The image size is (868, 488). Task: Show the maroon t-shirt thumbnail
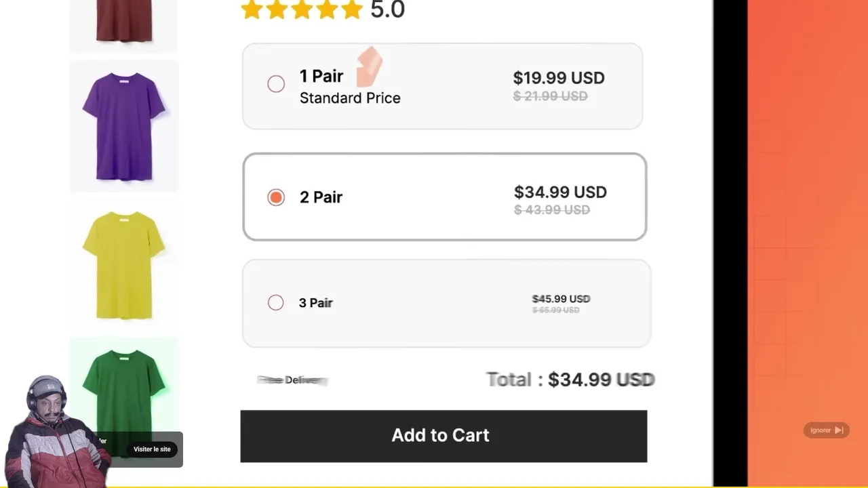[x=123, y=22]
